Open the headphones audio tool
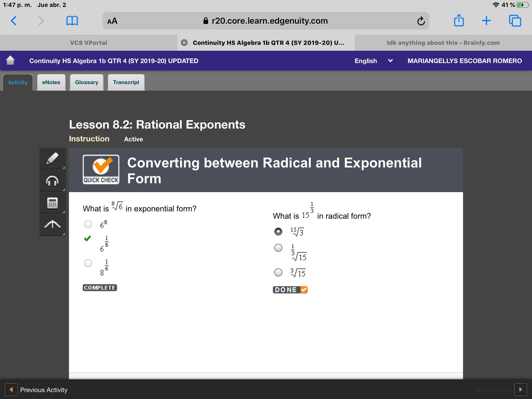Image resolution: width=532 pixels, height=399 pixels. tap(52, 181)
